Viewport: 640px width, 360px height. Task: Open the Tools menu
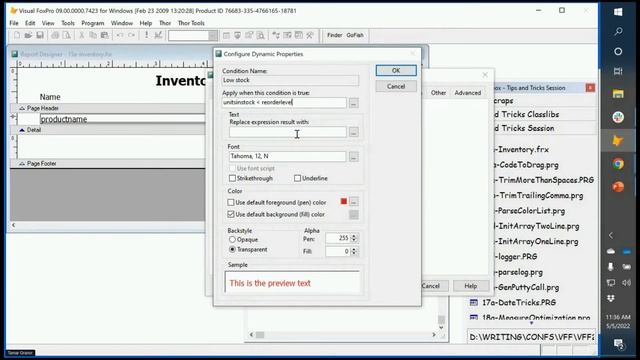[68, 23]
